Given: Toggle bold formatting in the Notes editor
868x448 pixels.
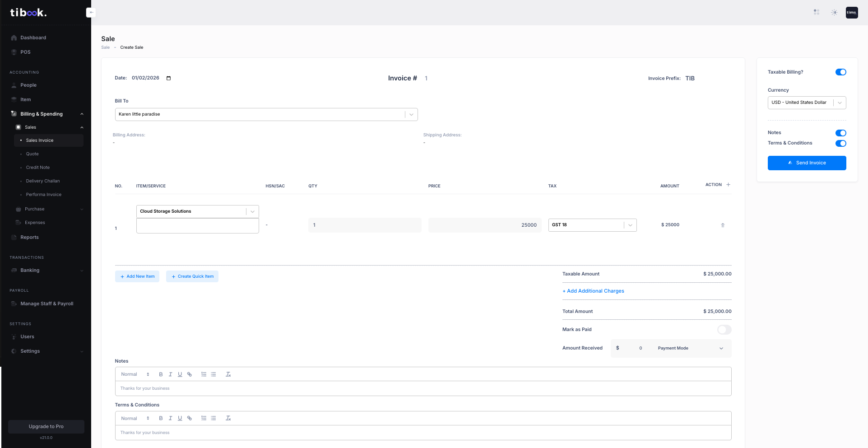Looking at the screenshot, I should coord(161,374).
